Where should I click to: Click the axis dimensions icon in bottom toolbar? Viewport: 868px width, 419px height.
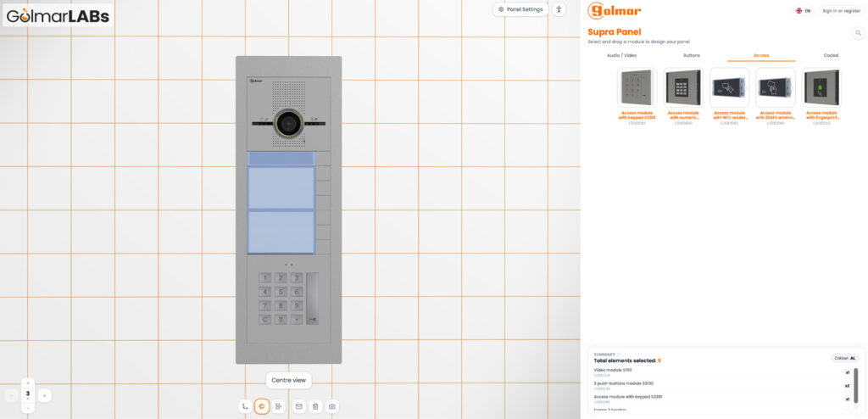pos(245,407)
